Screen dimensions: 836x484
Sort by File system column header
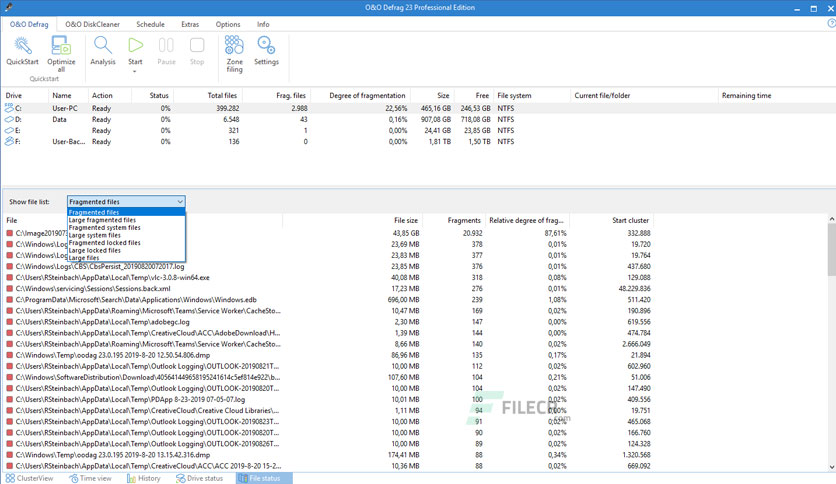click(532, 95)
